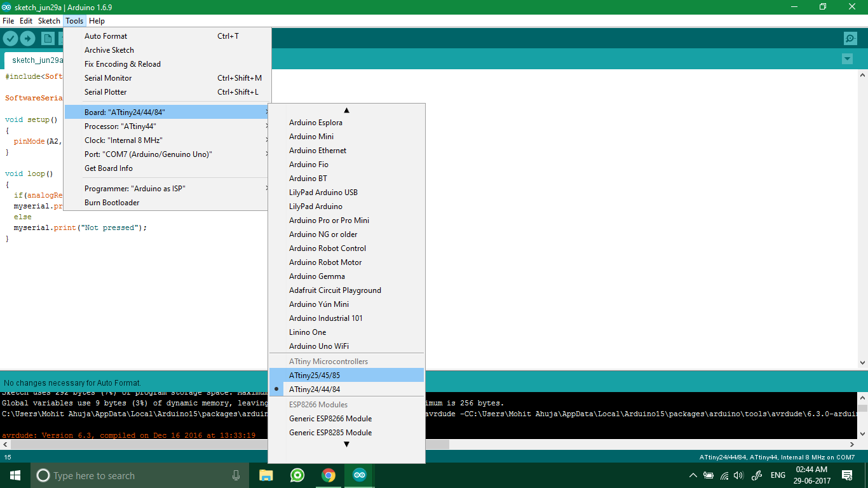Select Arduino BT board
The image size is (868, 488).
pos(346,179)
